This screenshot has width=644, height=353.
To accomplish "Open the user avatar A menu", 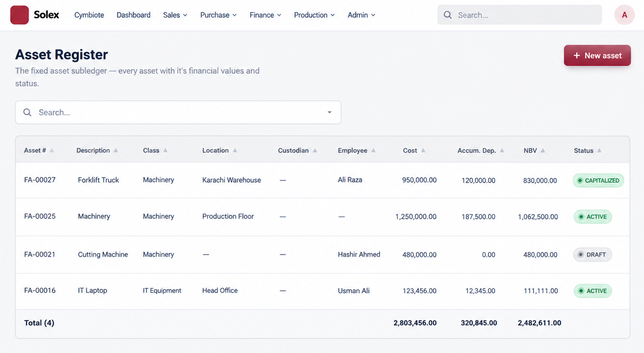I will click(625, 15).
